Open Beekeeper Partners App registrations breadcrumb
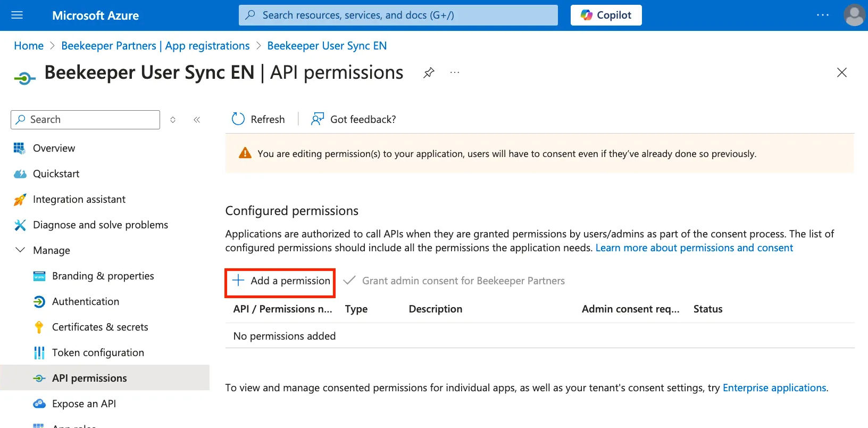 click(x=155, y=46)
